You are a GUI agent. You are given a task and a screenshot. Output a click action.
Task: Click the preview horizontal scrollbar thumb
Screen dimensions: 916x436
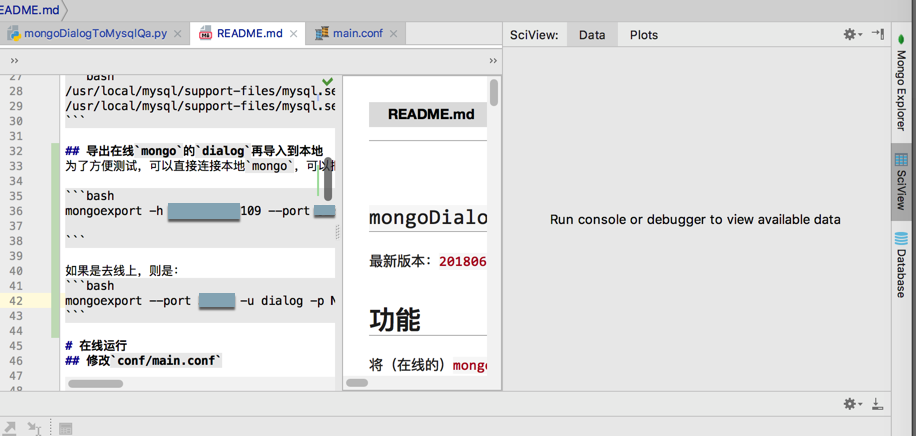pos(357,383)
